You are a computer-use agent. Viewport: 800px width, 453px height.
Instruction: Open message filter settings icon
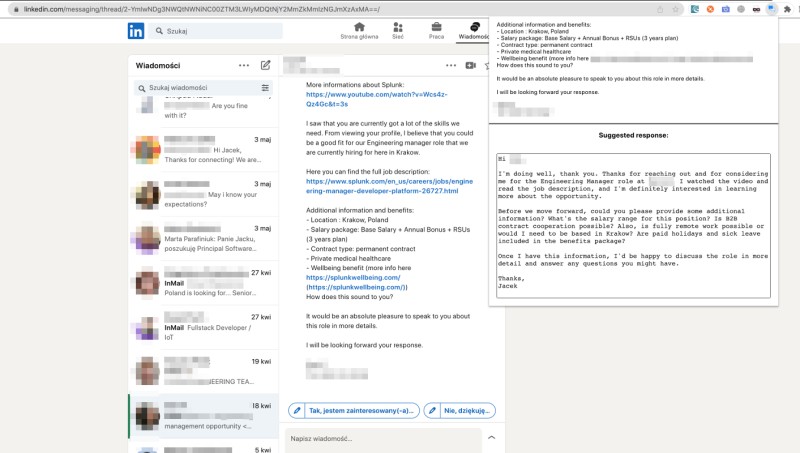265,88
